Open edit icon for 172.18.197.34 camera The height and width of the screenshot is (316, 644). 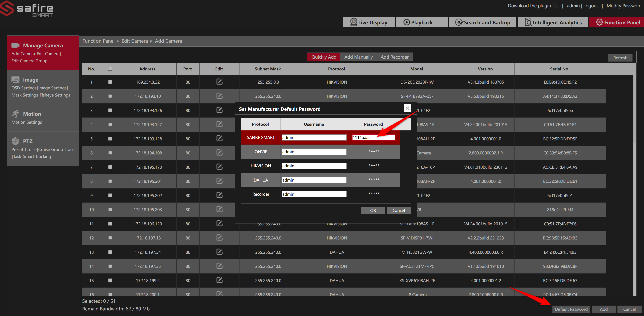(x=219, y=252)
